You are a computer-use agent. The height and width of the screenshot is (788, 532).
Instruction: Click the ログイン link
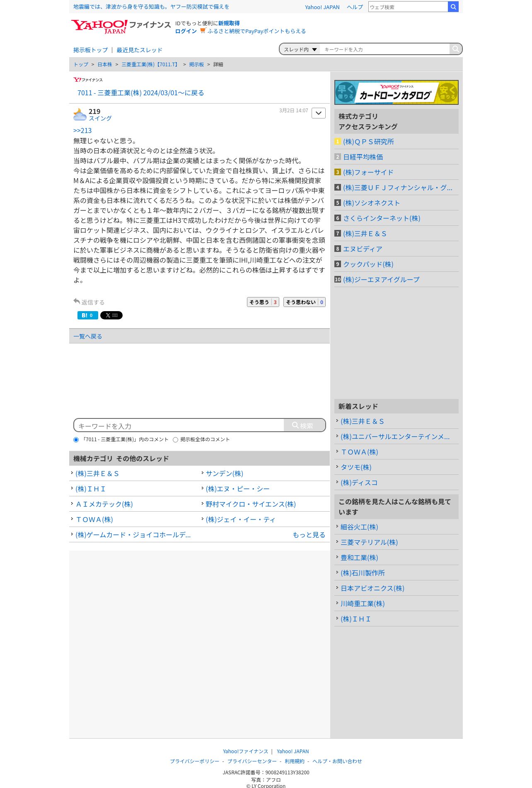pyautogui.click(x=186, y=31)
